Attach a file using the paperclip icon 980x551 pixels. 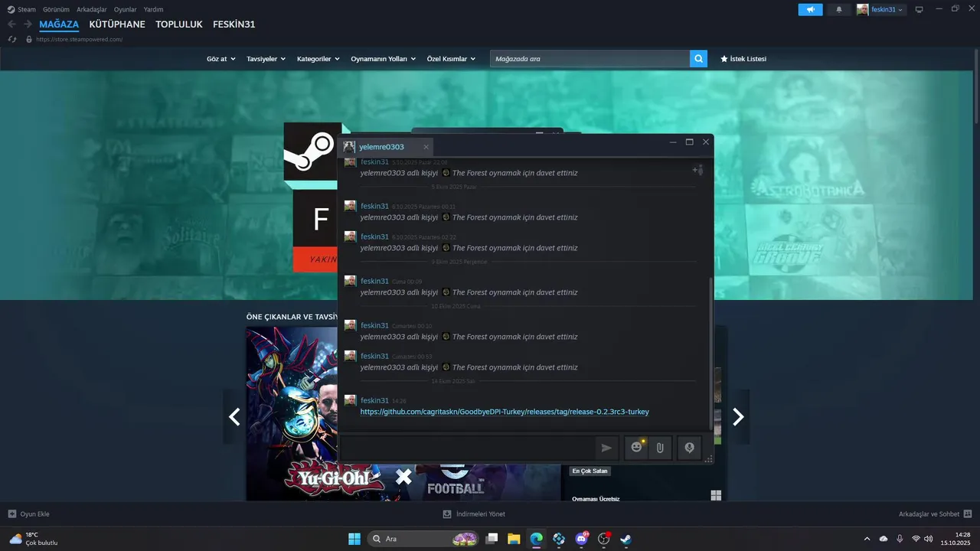(x=660, y=448)
